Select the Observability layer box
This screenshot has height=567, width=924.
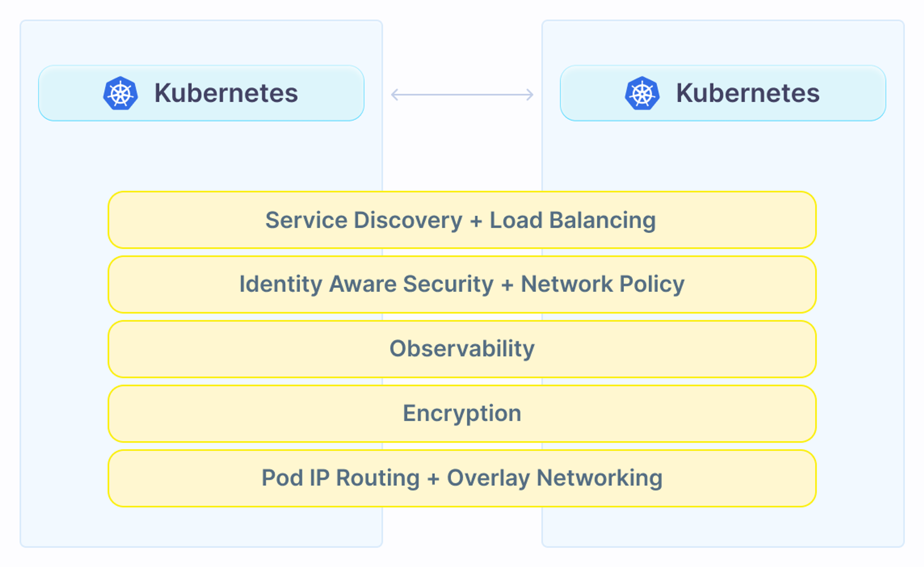(x=462, y=349)
